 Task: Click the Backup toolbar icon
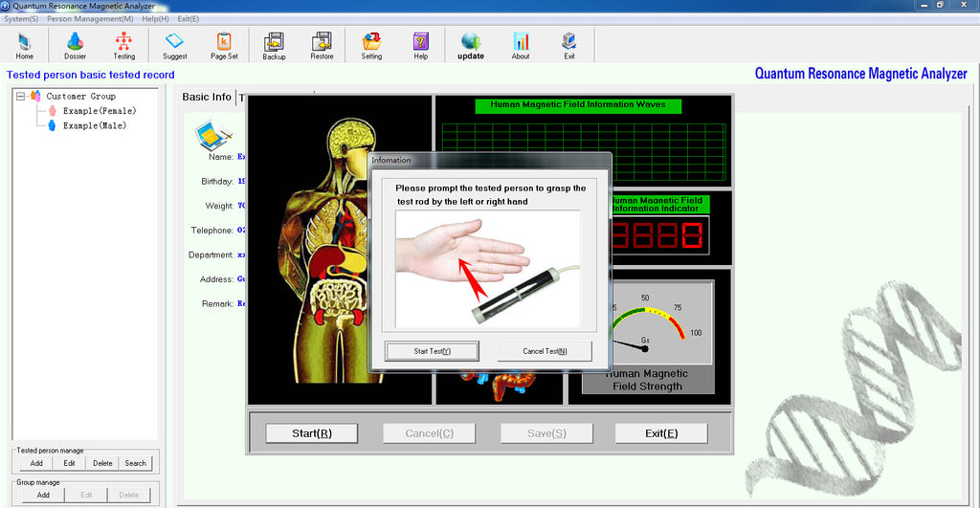274,42
